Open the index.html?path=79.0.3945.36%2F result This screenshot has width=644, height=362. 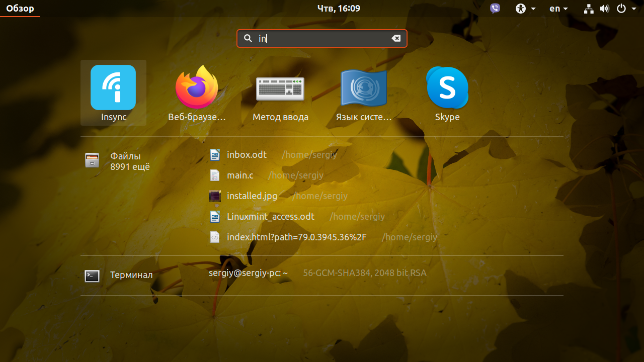tap(297, 237)
